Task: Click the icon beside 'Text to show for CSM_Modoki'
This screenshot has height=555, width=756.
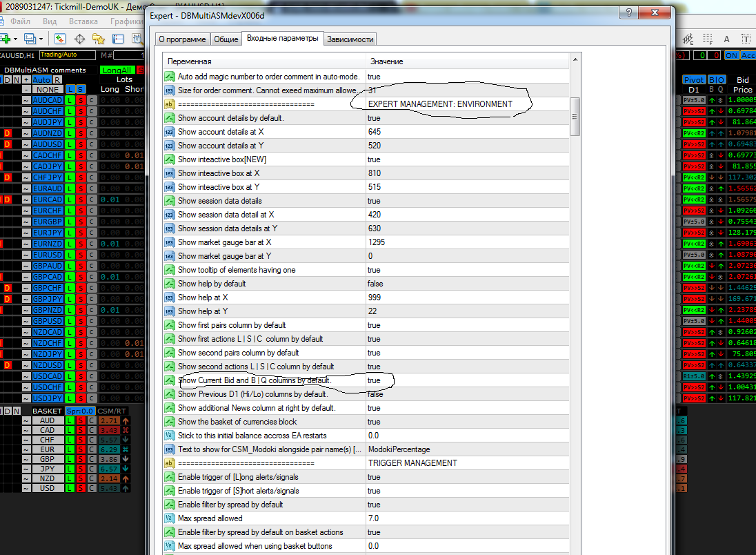Action: click(169, 449)
